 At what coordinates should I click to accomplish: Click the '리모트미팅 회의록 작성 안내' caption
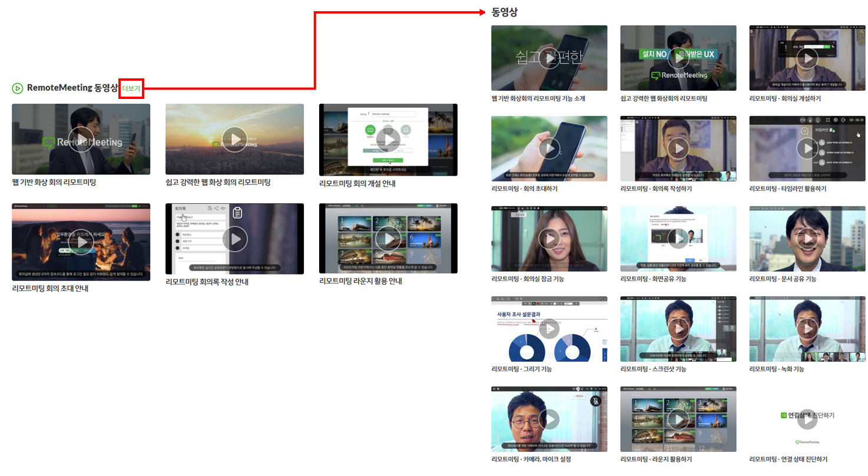207,282
